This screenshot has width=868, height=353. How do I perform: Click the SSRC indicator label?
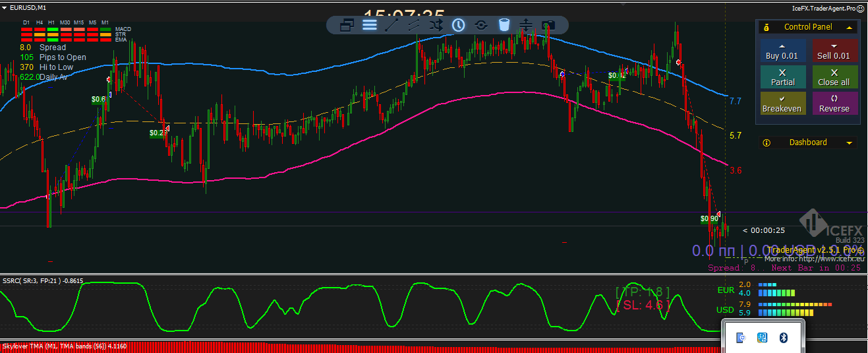click(42, 281)
